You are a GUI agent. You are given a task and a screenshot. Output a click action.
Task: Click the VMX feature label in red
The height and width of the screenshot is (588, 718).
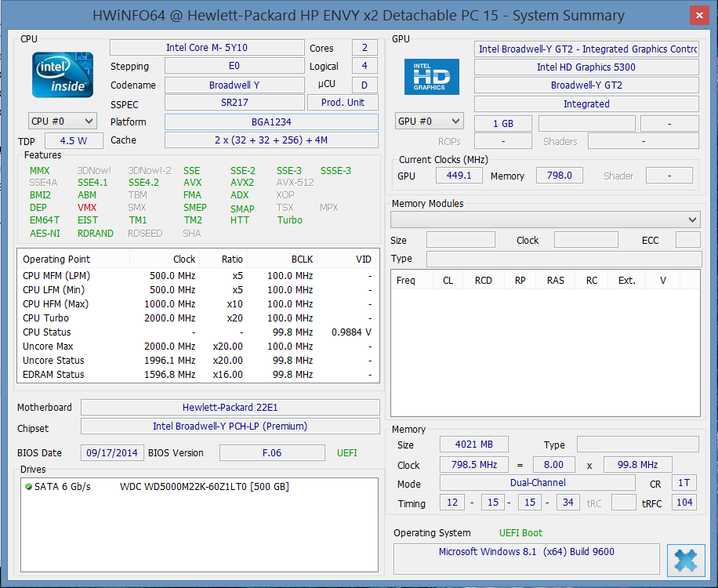[x=87, y=208]
